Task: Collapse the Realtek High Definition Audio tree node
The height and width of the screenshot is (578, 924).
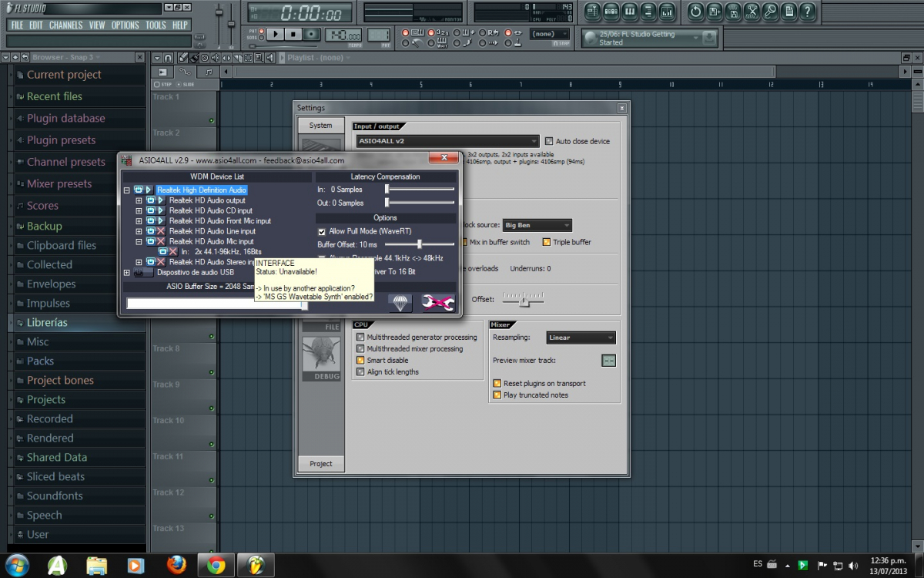Action: tap(127, 190)
